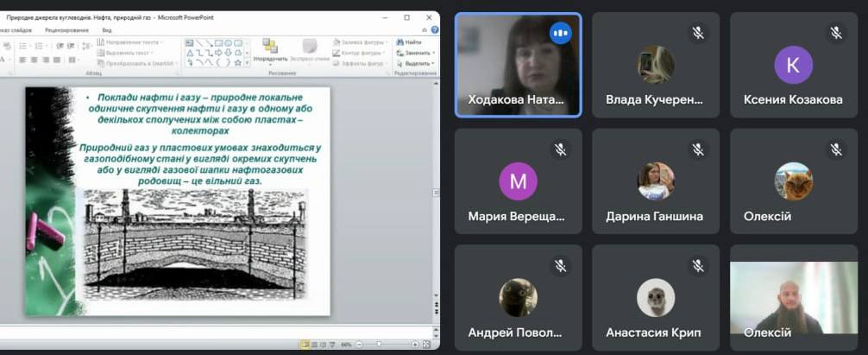
Task: Expand the Заменить (Replace) dropdown
Action: [433, 53]
